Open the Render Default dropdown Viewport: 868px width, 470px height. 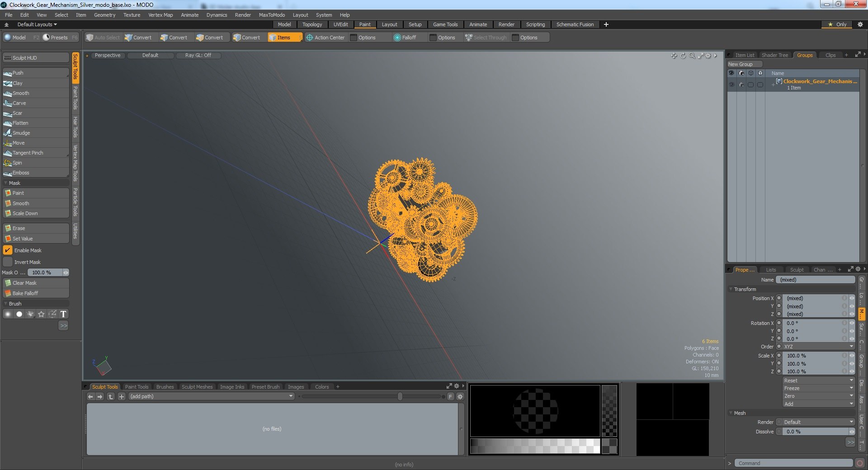click(x=819, y=422)
